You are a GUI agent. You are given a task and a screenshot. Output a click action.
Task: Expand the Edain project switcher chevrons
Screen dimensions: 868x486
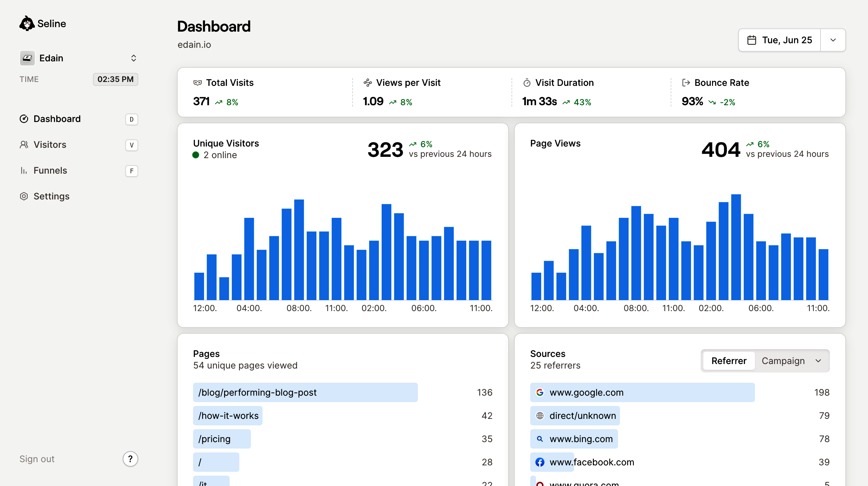pyautogui.click(x=133, y=58)
